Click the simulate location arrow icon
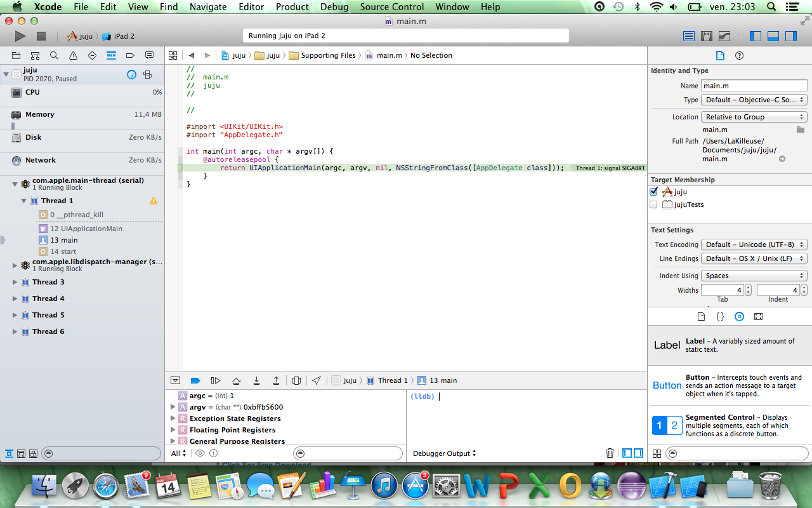Image resolution: width=812 pixels, height=508 pixels. pos(316,380)
